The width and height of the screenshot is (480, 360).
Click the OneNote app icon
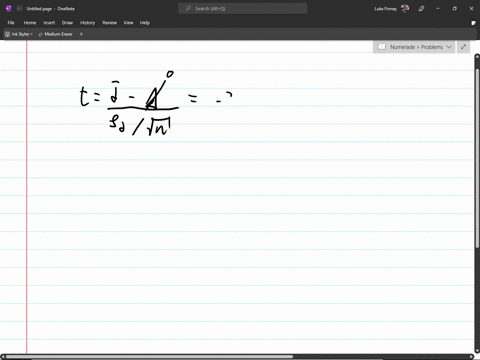(9, 9)
